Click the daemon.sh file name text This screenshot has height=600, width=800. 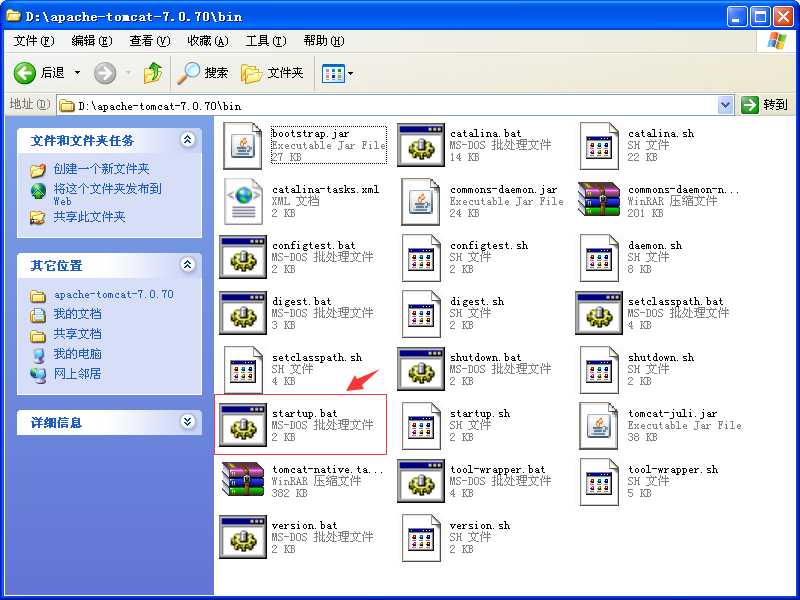click(x=655, y=245)
